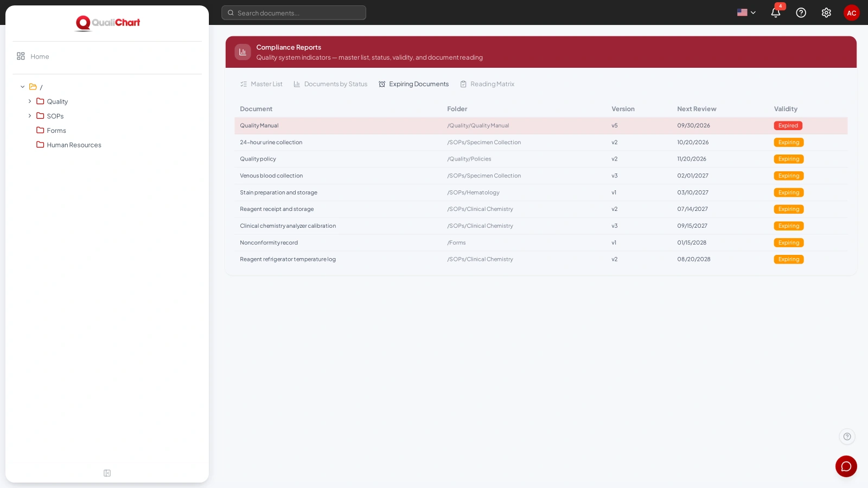Click /SOPs/Hematology folder path
Image resolution: width=868 pixels, height=488 pixels.
tap(473, 192)
